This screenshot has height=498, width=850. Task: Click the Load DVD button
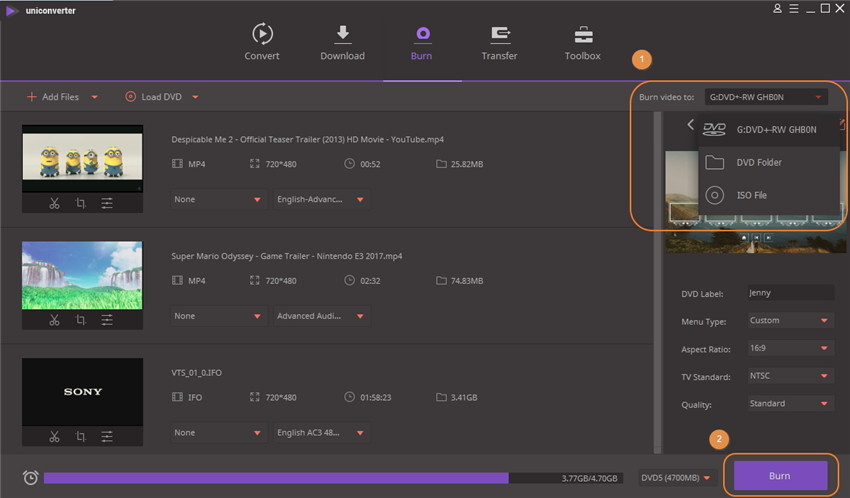coord(154,97)
